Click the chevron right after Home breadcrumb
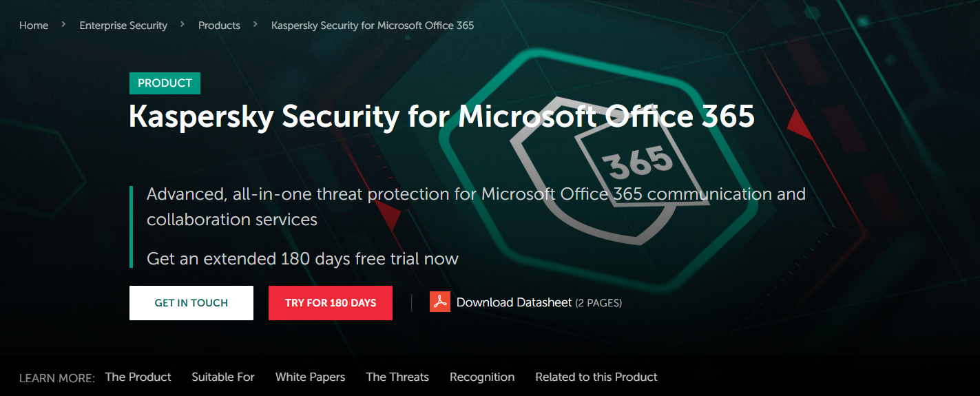The height and width of the screenshot is (396, 980). 63,24
